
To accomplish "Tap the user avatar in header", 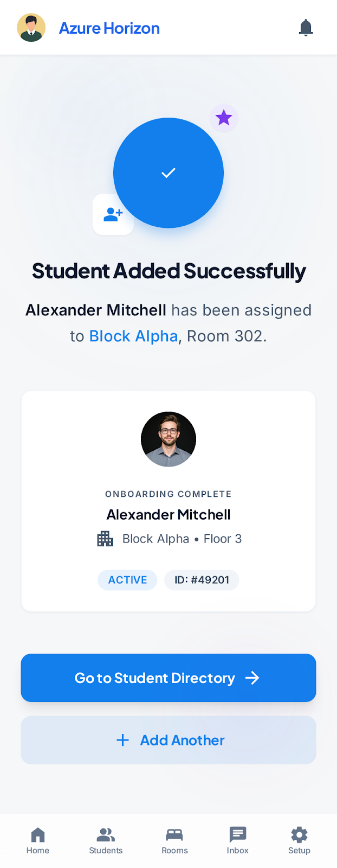I will coord(31,28).
